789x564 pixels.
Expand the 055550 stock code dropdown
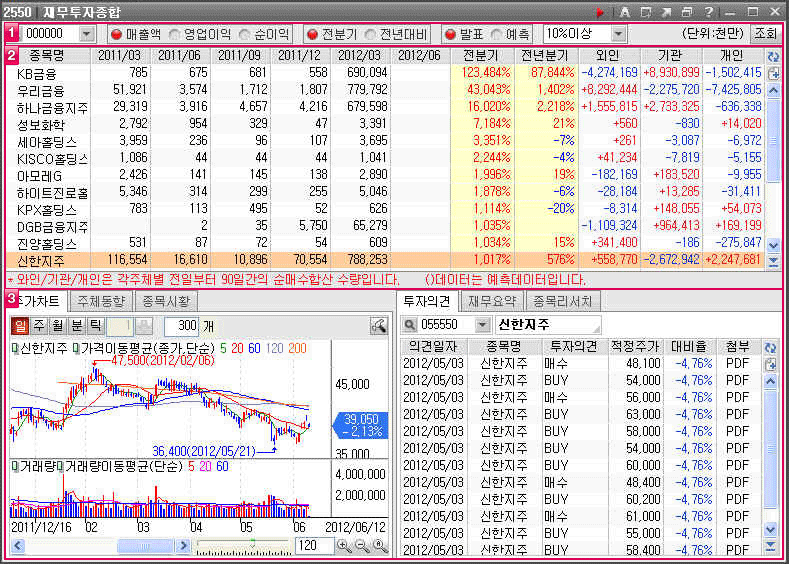[x=483, y=325]
